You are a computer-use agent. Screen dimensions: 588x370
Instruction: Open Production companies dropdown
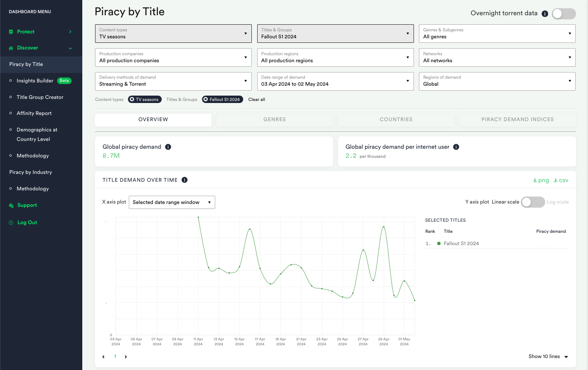click(x=173, y=57)
